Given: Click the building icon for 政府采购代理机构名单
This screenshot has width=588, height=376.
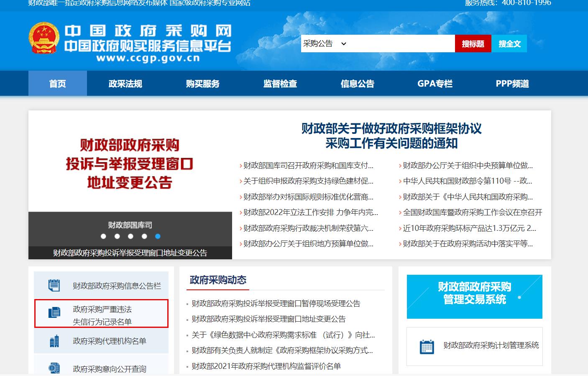Looking at the screenshot, I should click(54, 341).
